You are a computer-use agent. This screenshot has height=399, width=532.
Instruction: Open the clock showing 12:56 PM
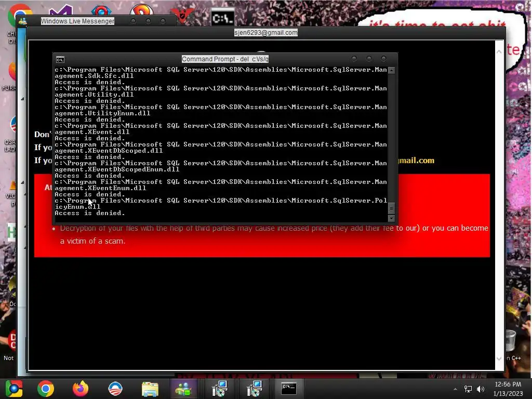tap(508, 384)
